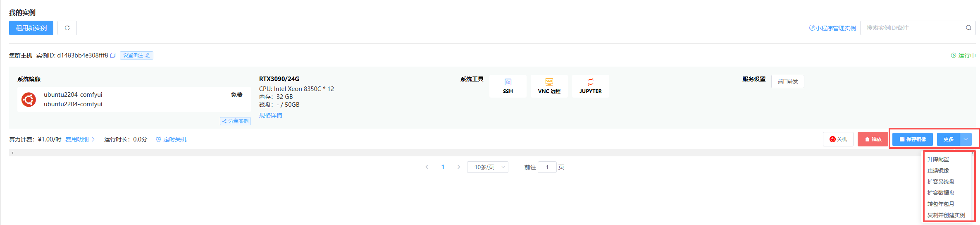
Task: Launch VNC remote tool
Action: point(549,86)
